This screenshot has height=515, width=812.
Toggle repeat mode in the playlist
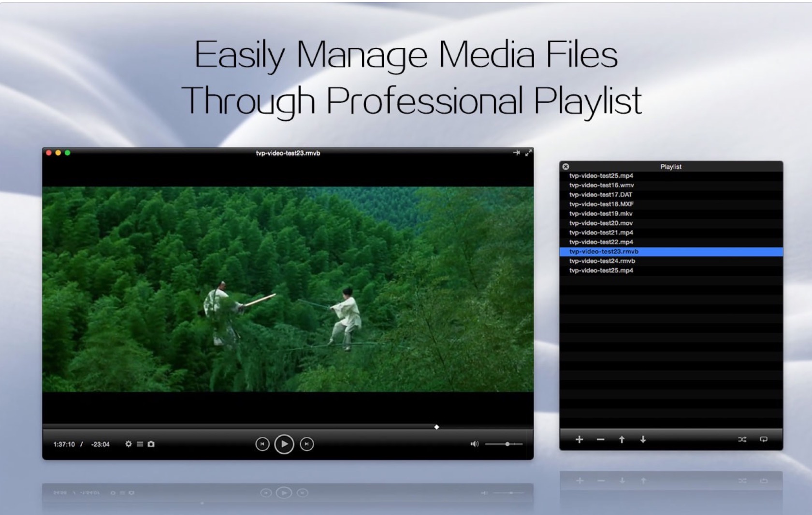pyautogui.click(x=763, y=439)
